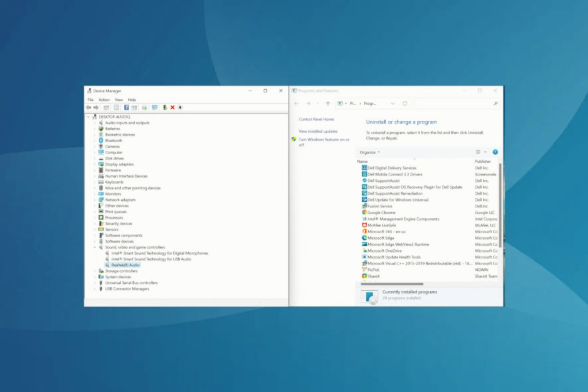The image size is (588, 392).
Task: Click the McAfee LiveSafe shield icon
Action: (364, 225)
